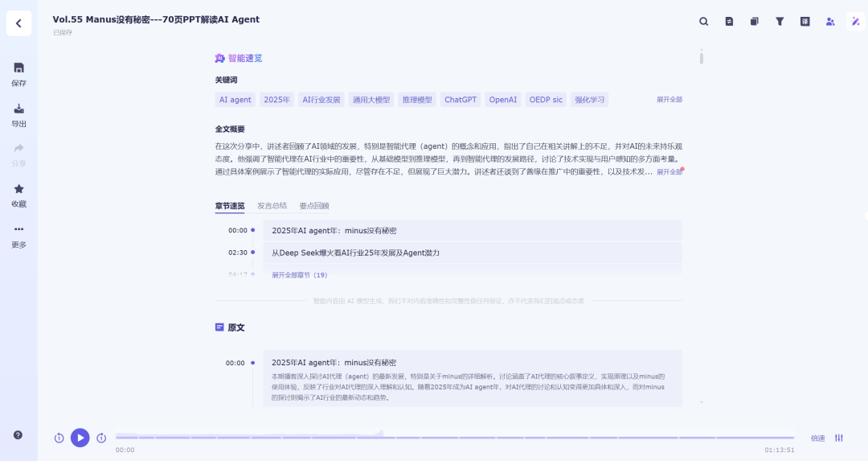Open the Export option in sidebar

[x=18, y=115]
